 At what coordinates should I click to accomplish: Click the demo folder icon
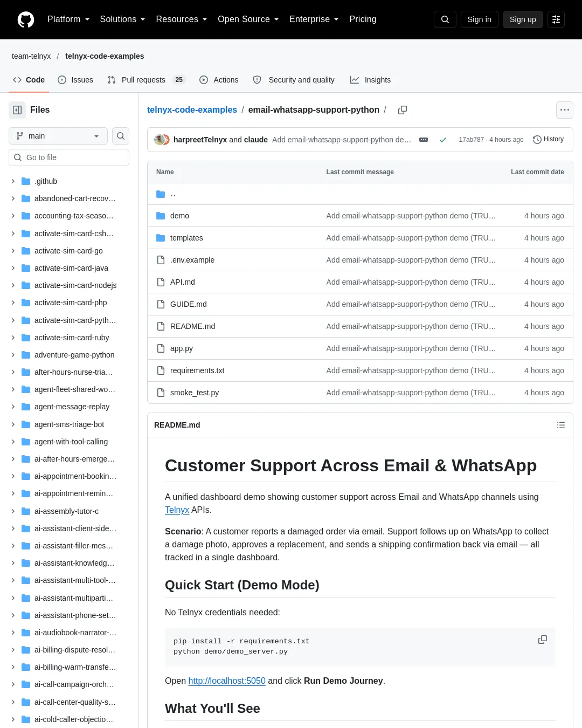click(161, 216)
